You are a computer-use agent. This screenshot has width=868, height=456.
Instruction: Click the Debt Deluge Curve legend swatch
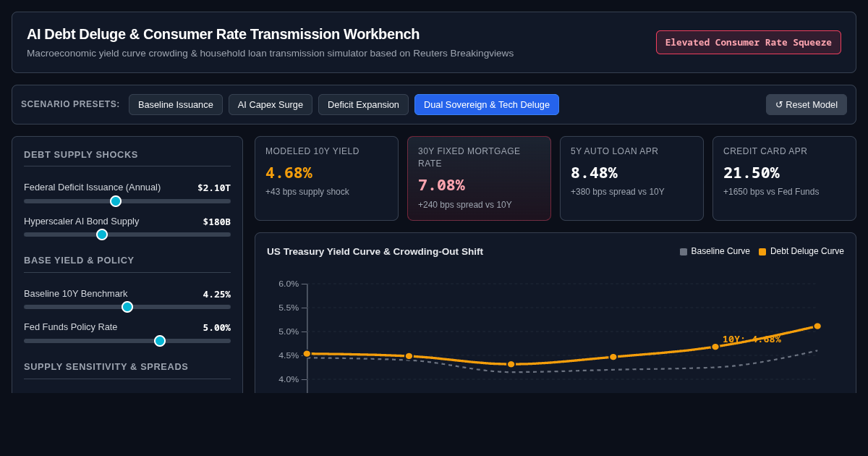click(762, 252)
